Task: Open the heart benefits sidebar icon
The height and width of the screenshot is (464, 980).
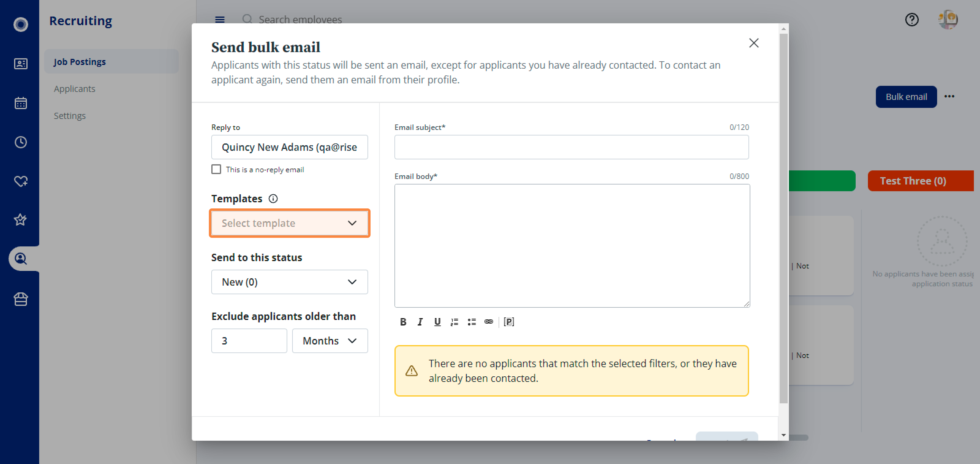Action: (21, 181)
